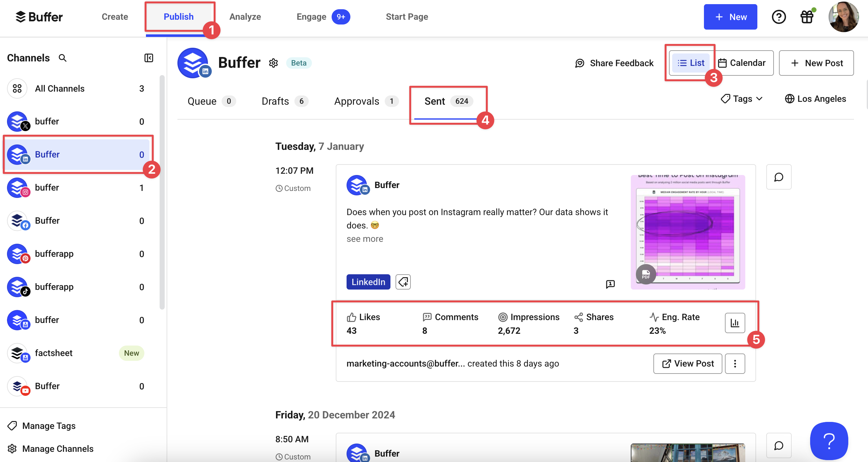
Task: Collapse the Channels sidebar panel
Action: [148, 58]
